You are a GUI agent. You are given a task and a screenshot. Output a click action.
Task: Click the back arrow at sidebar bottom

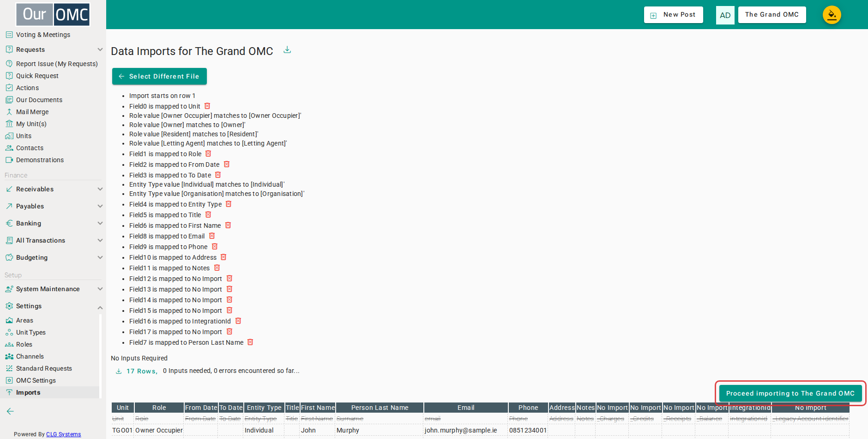pos(10,411)
